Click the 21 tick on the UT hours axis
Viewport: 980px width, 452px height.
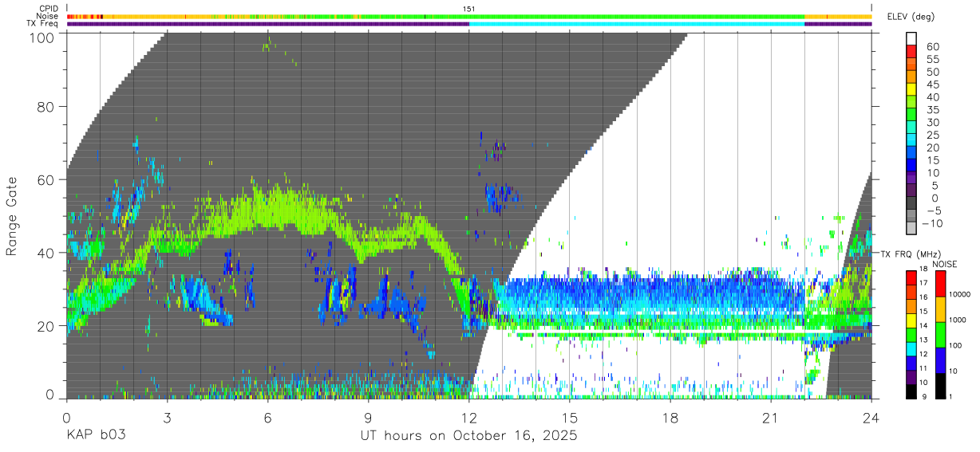pyautogui.click(x=771, y=417)
